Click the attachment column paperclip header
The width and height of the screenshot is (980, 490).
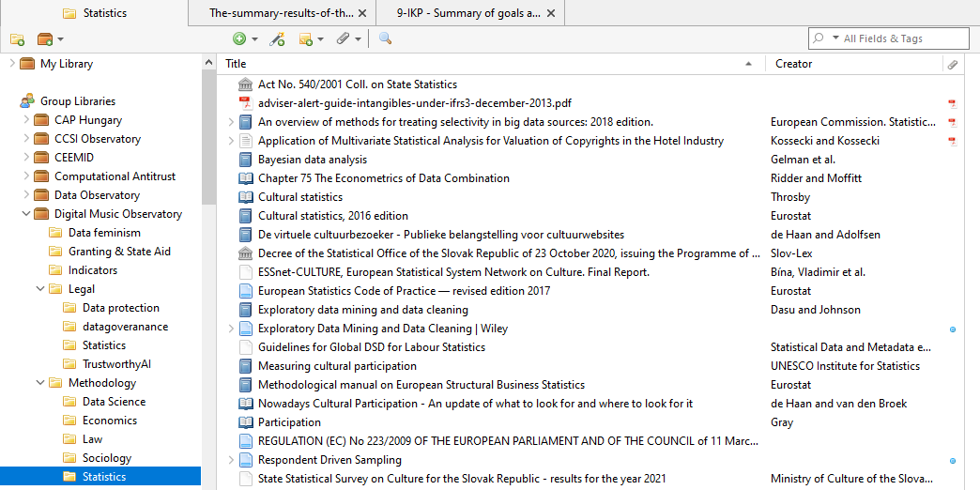point(952,64)
